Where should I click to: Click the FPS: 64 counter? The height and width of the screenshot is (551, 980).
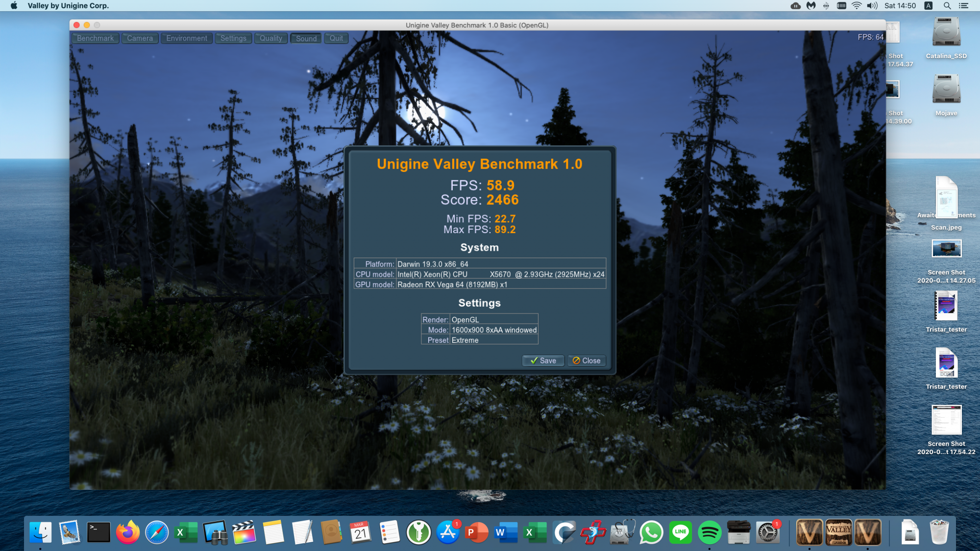pyautogui.click(x=870, y=37)
